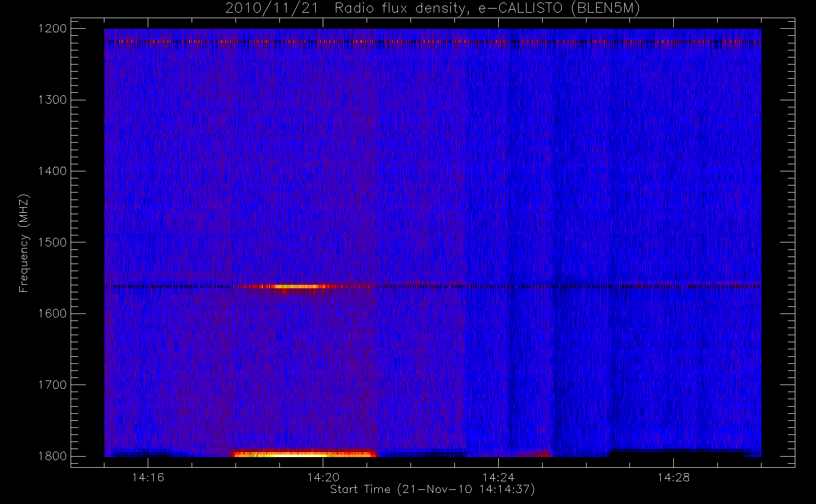816x504 pixels.
Task: Click the 'Frequency (MHz)' axis label
Action: click(24, 243)
